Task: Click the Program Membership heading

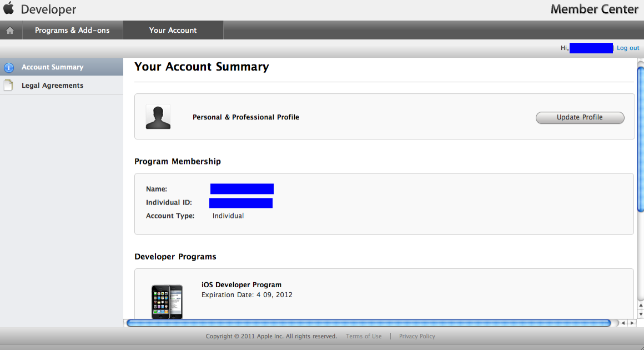Action: (178, 162)
